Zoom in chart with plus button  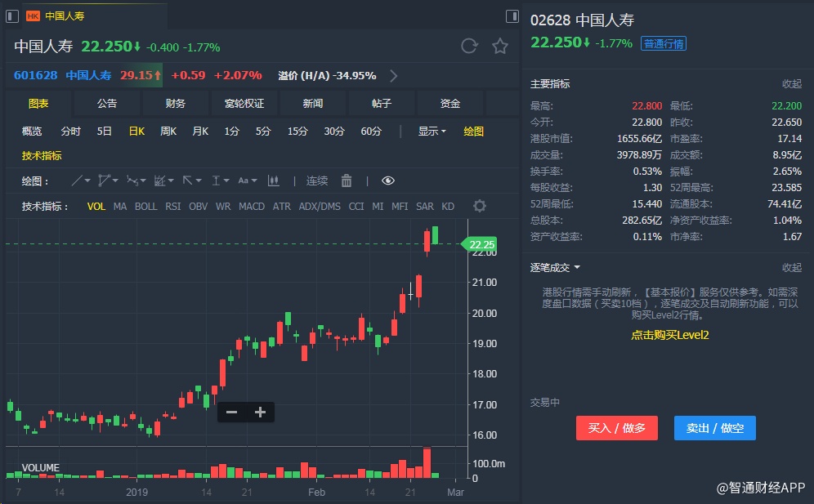[x=260, y=412]
